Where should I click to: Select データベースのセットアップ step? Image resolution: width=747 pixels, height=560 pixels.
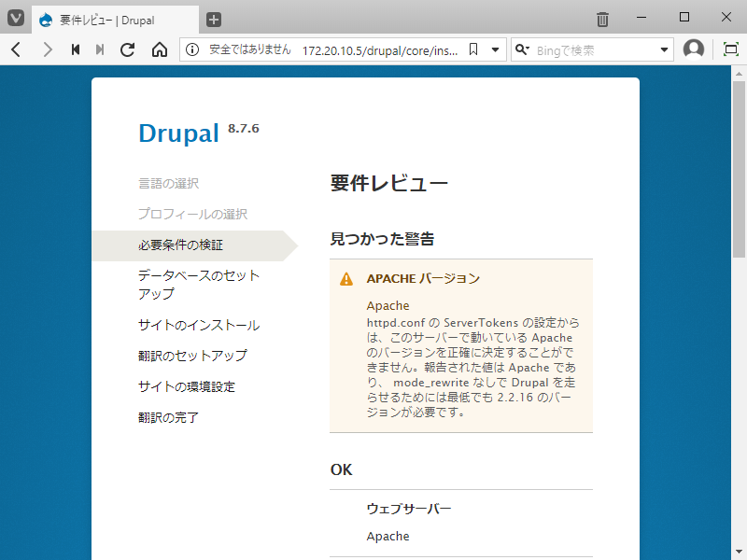point(199,285)
